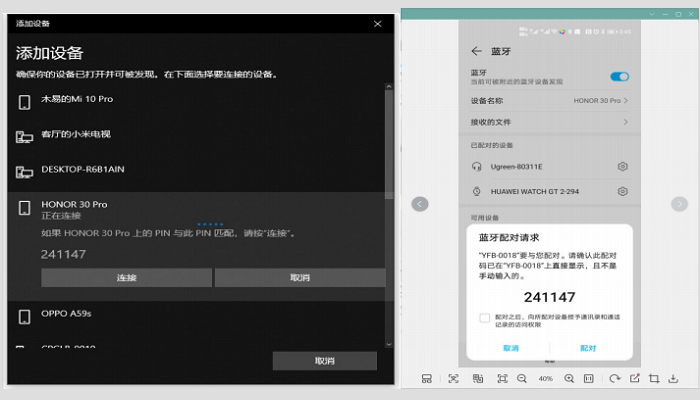This screenshot has height=400, width=700.
Task: Go to the next image with the right arrow
Action: point(679,204)
